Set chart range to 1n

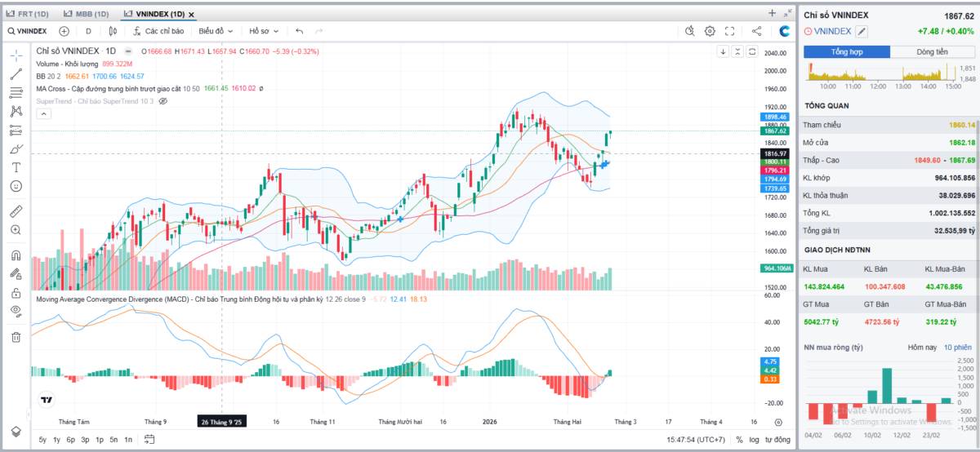pyautogui.click(x=128, y=440)
